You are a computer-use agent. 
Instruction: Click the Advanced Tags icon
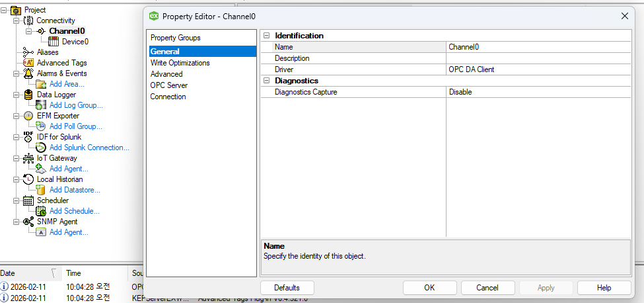point(28,62)
